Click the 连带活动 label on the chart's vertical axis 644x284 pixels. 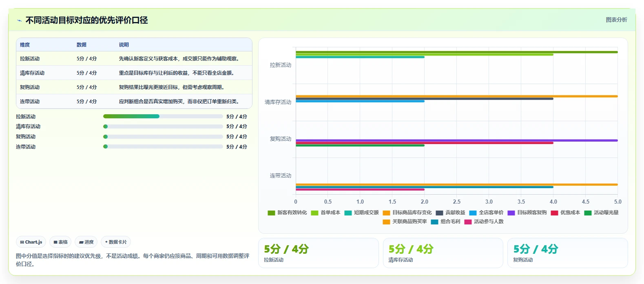[281, 175]
